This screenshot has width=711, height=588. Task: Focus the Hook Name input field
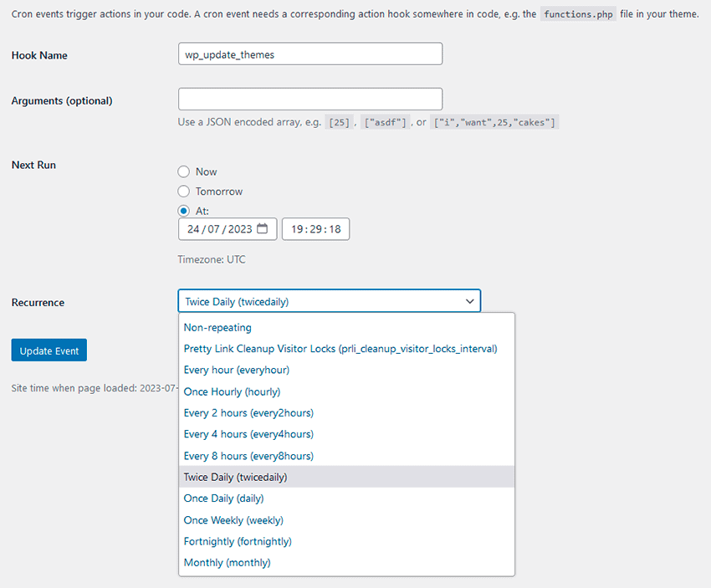[x=310, y=54]
